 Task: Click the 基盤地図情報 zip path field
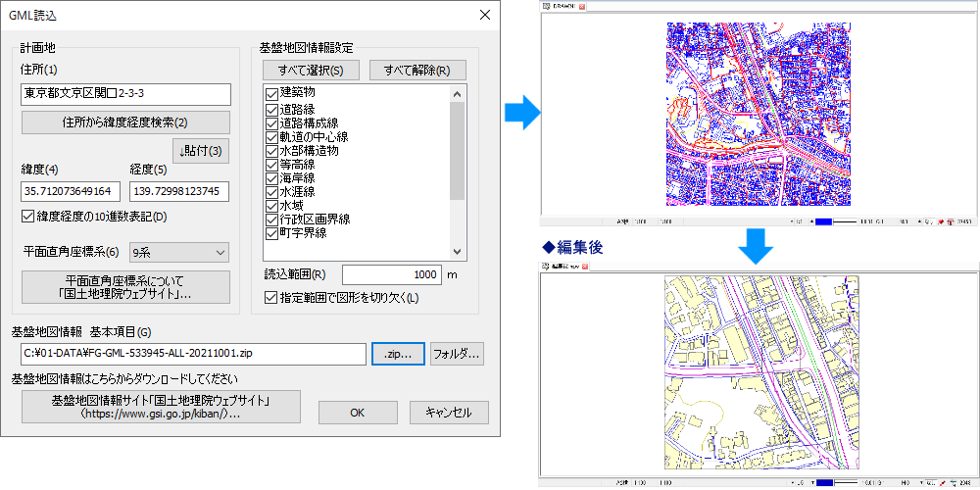click(193, 354)
